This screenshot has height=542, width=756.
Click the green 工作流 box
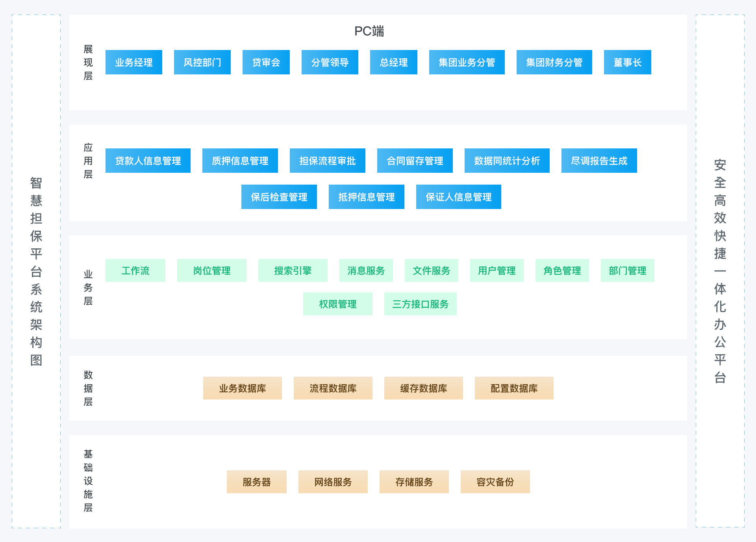pyautogui.click(x=135, y=270)
